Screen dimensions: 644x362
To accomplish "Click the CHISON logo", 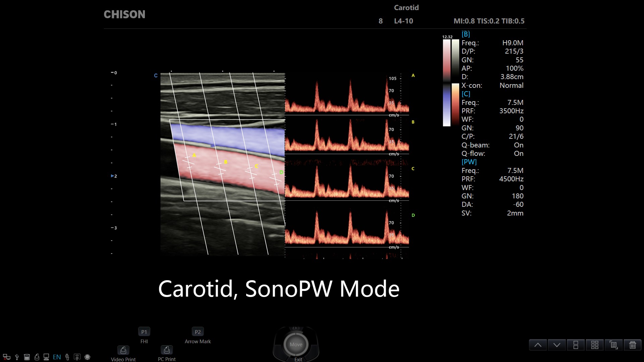I will click(124, 14).
